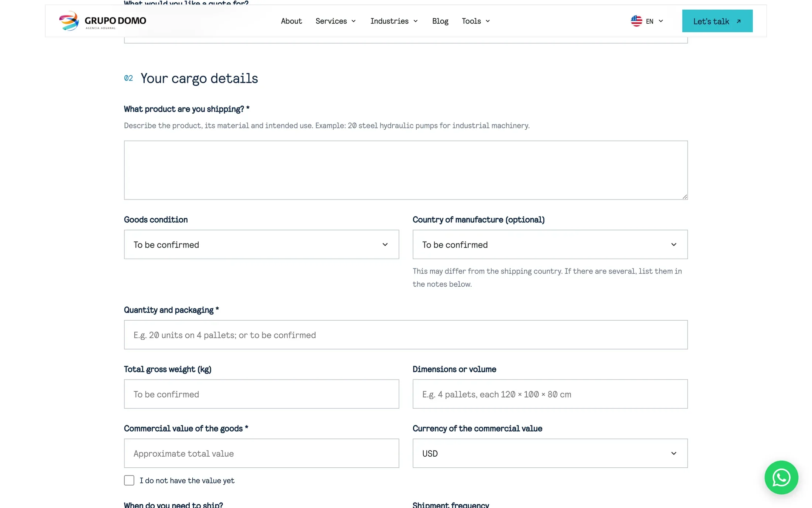
Task: Click the 'What product are you shipping?' label
Action: tap(186, 109)
